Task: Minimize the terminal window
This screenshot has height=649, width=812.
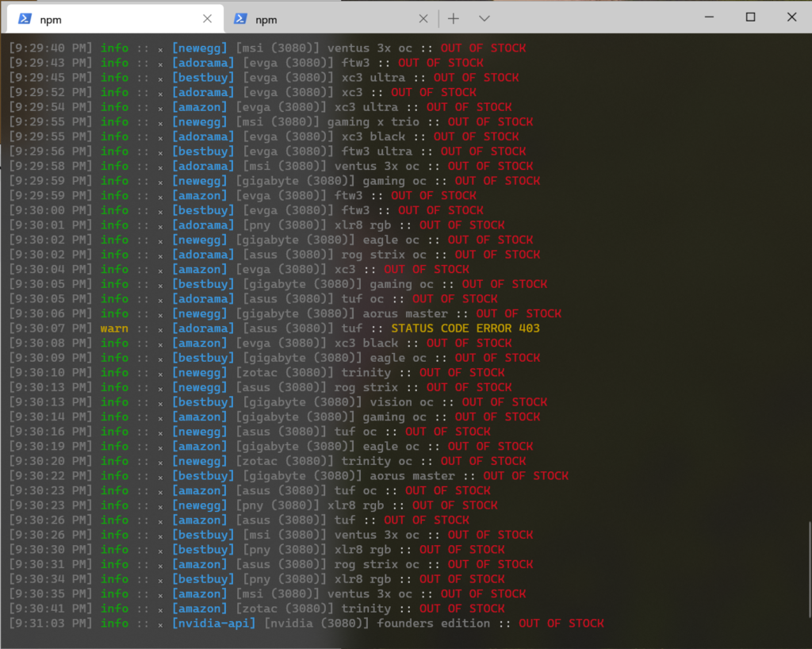Action: [x=709, y=17]
